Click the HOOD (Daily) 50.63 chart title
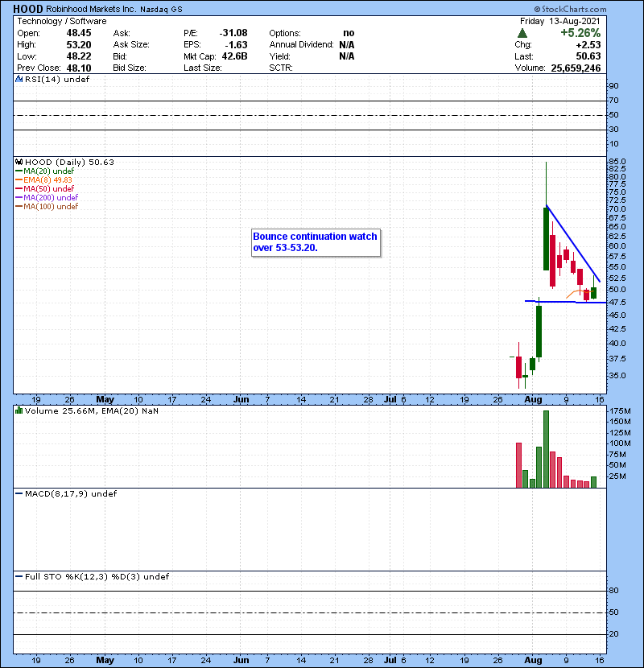 point(69,163)
